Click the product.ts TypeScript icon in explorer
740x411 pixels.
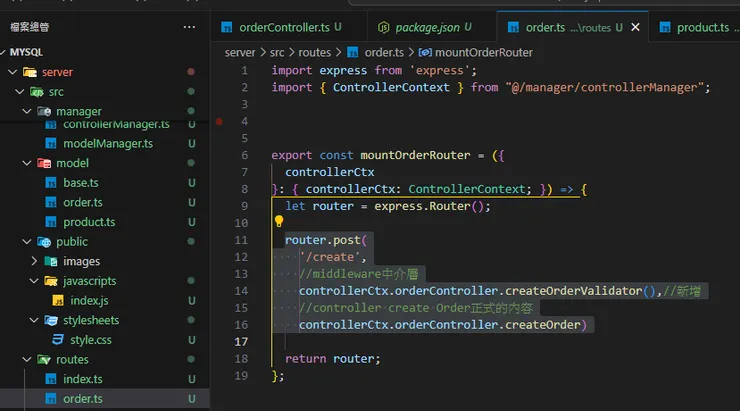pyautogui.click(x=51, y=222)
